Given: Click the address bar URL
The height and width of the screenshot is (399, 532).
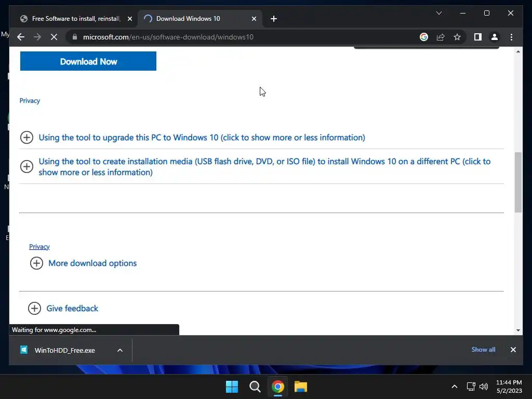Looking at the screenshot, I should click(x=168, y=37).
